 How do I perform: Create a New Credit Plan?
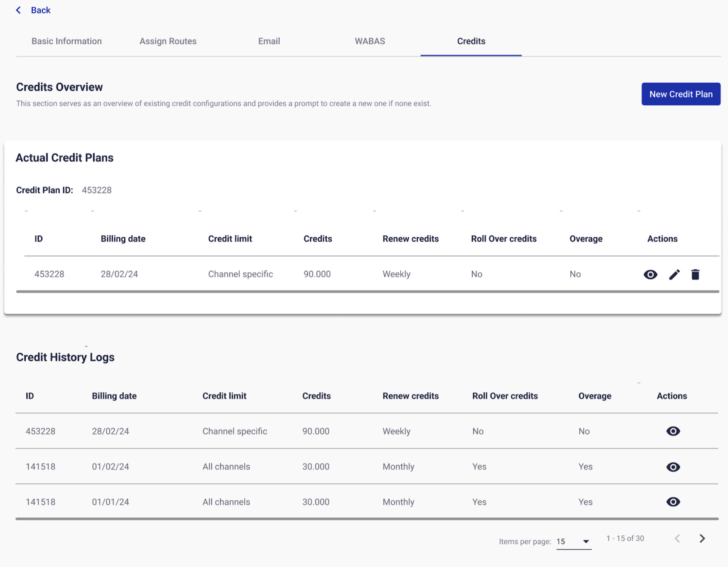(681, 94)
